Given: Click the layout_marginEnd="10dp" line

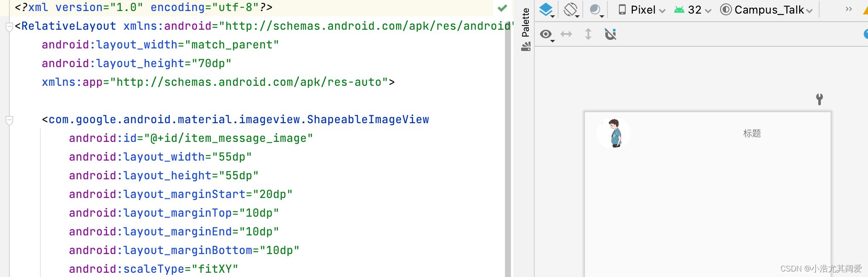Looking at the screenshot, I should (174, 232).
